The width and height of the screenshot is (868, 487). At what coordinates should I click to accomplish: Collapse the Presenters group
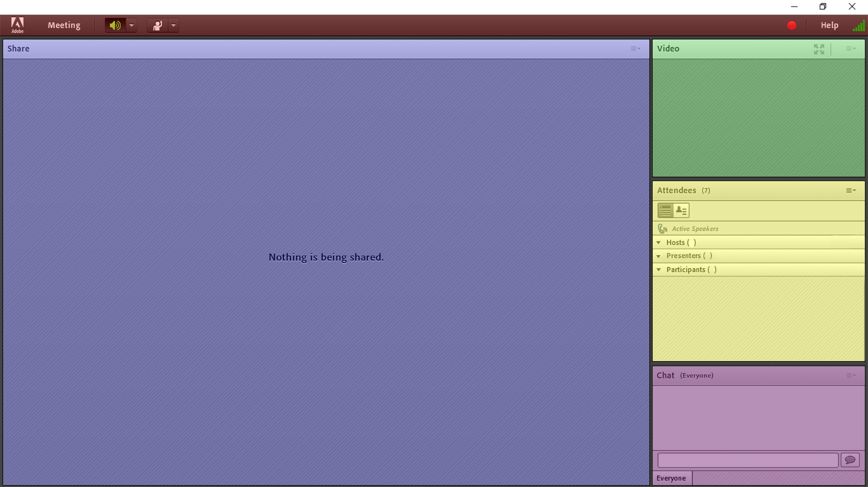tap(659, 256)
